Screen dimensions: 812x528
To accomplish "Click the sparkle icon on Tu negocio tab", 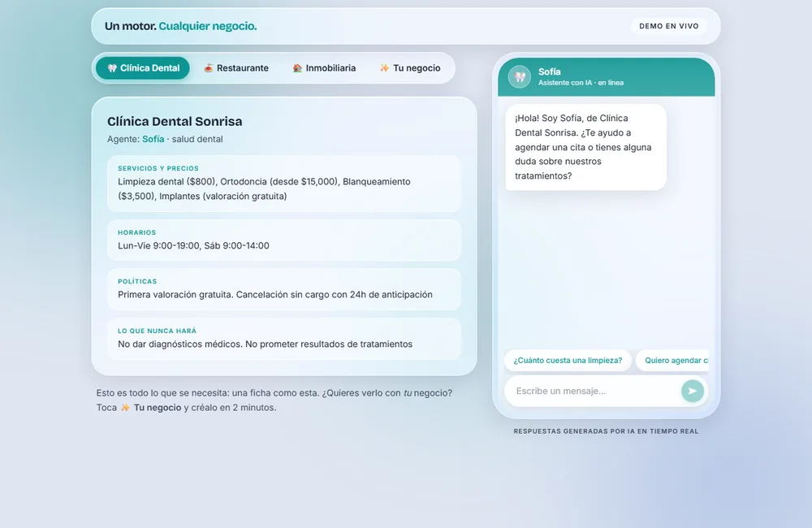I will coord(384,68).
